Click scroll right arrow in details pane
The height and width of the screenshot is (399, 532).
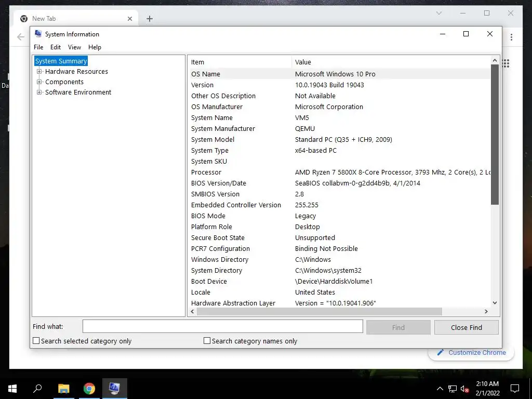[x=486, y=312]
